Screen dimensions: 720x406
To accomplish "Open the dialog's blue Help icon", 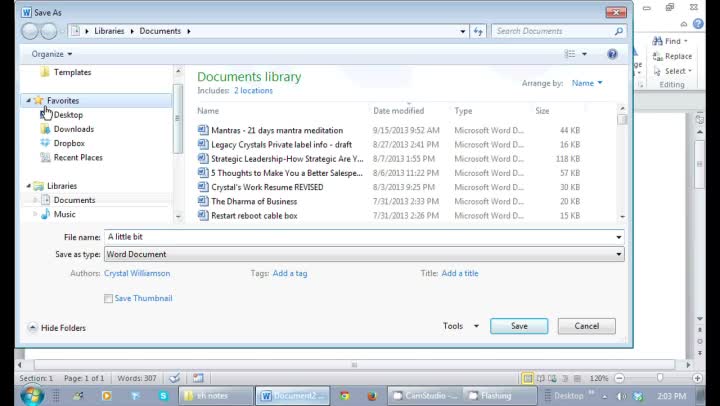I will tap(612, 54).
